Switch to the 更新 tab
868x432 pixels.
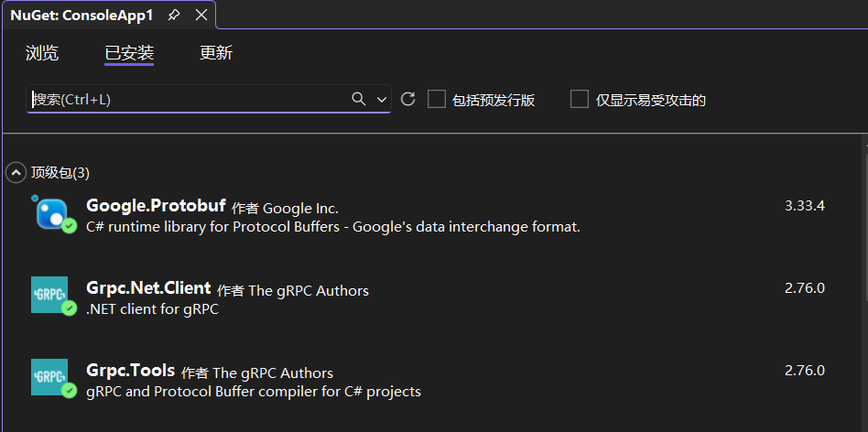click(216, 53)
